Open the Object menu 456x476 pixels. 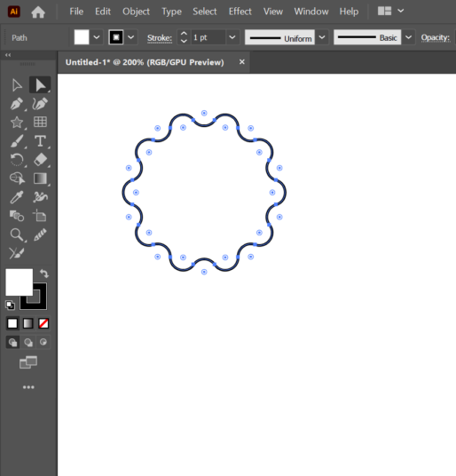136,12
